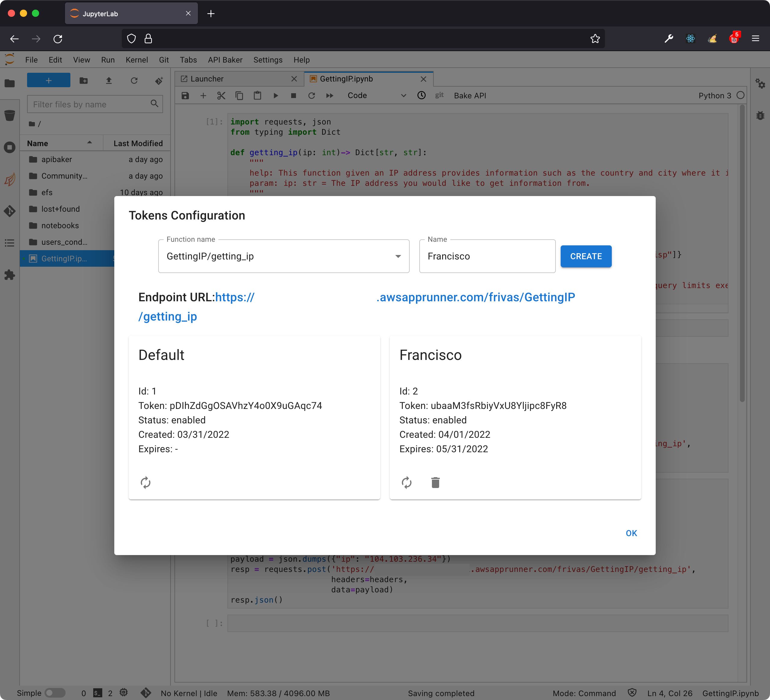Click the save notebook icon
Screen dimensions: 770x700
coord(185,96)
